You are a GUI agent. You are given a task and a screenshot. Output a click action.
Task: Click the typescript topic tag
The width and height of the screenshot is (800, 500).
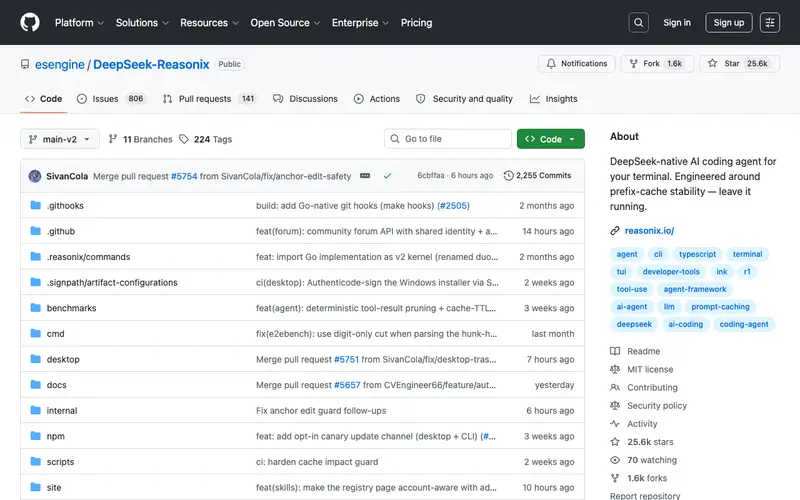coord(697,254)
